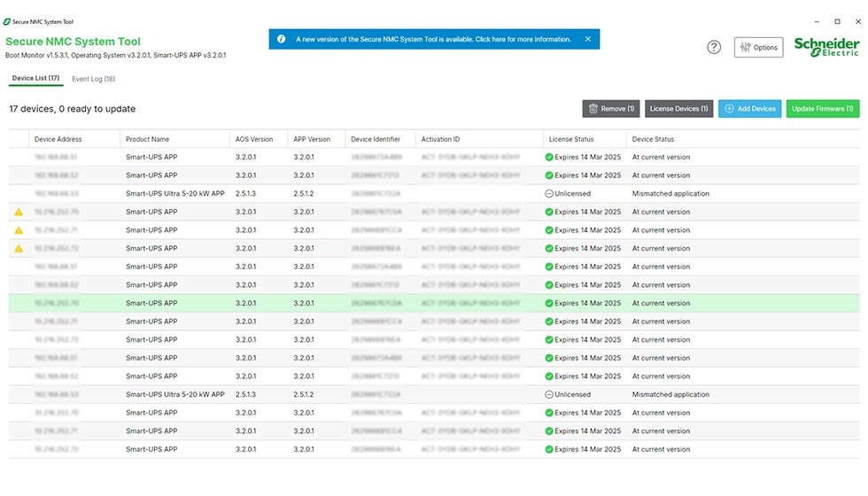
Task: Click the License Devices (1) button
Action: click(x=678, y=109)
